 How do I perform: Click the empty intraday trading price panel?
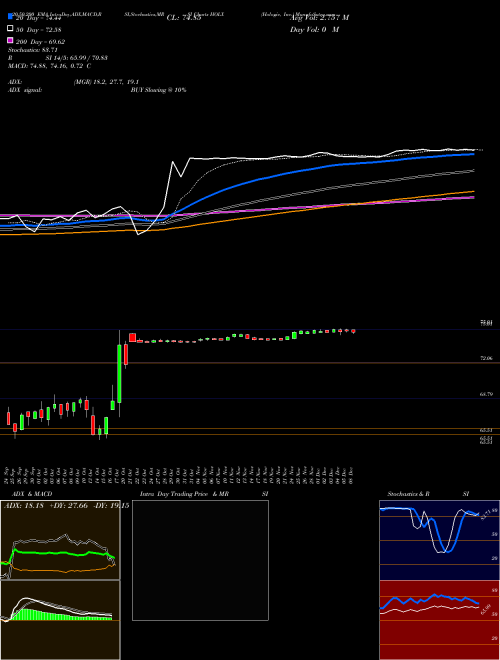(200, 560)
